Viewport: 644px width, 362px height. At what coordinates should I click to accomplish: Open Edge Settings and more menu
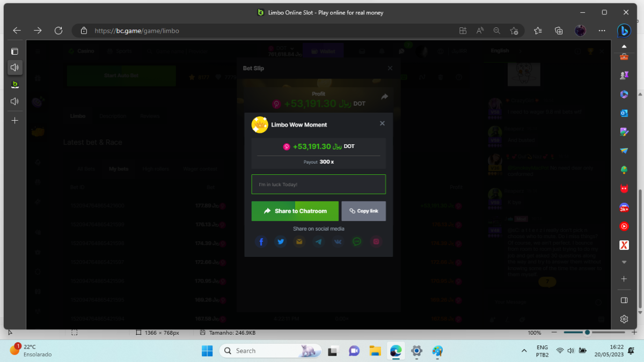602,31
